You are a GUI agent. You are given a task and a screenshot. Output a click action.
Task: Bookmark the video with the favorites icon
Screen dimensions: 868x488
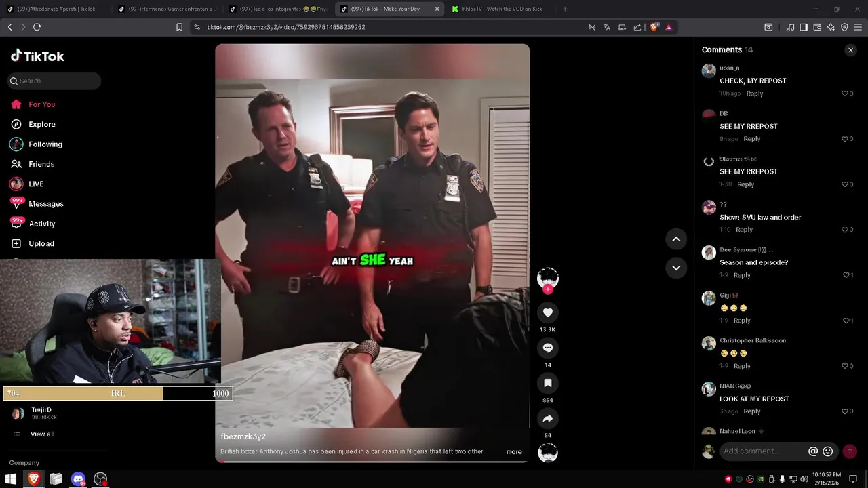(548, 383)
